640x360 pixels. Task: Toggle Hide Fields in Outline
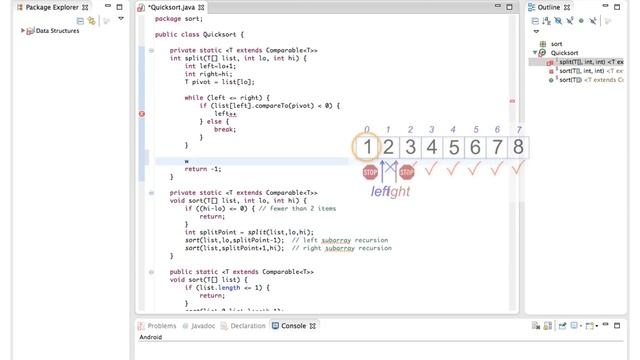(x=558, y=21)
